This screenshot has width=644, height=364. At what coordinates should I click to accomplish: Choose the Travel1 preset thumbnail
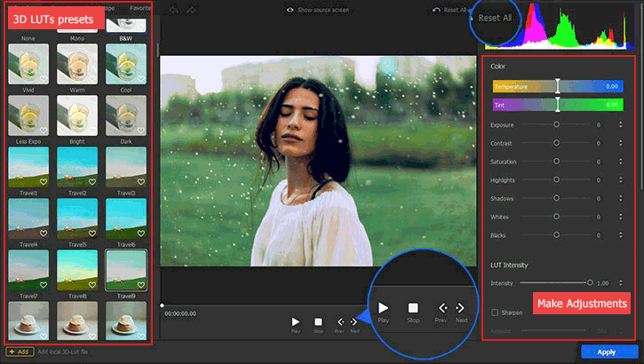tap(28, 167)
